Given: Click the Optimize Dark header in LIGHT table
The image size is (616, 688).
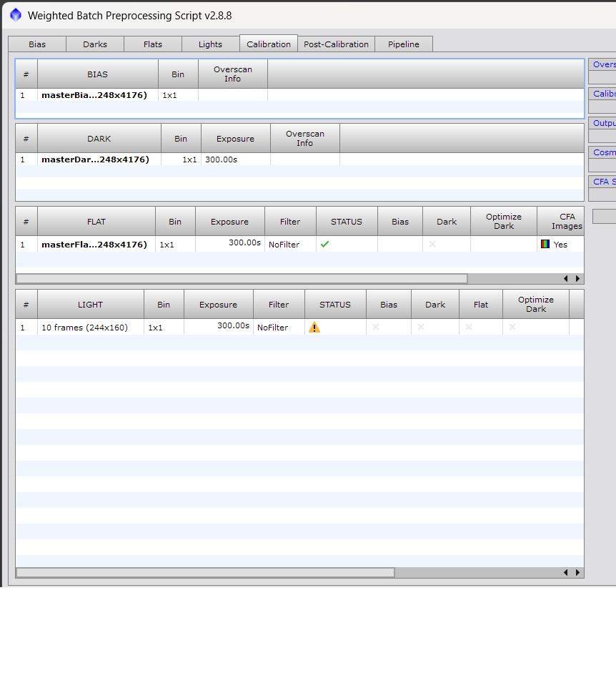Looking at the screenshot, I should pyautogui.click(x=536, y=305).
